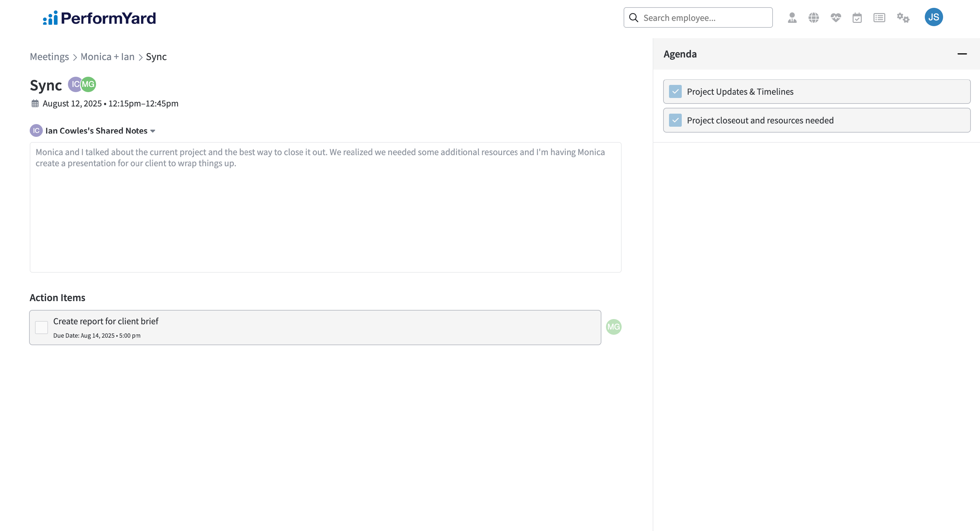This screenshot has height=531, width=980.
Task: Collapse the Agenda panel
Action: [962, 54]
